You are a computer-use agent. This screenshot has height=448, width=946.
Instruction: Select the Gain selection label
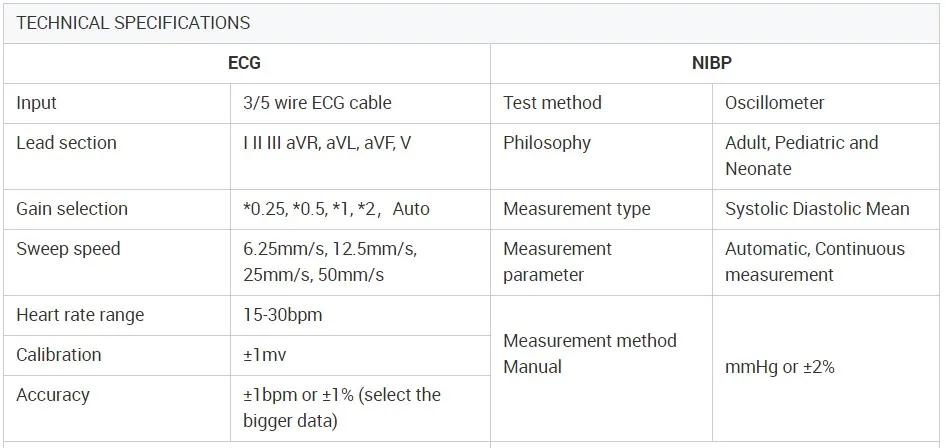72,209
